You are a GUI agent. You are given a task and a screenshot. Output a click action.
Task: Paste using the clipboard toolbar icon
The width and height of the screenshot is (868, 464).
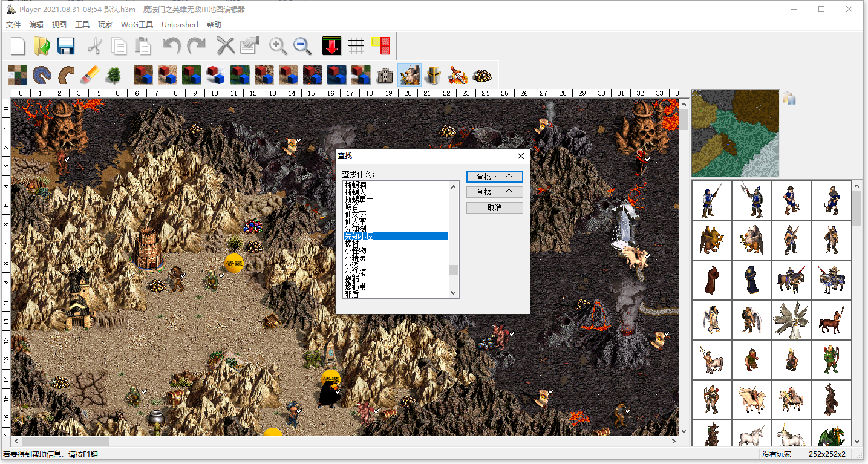coord(143,46)
